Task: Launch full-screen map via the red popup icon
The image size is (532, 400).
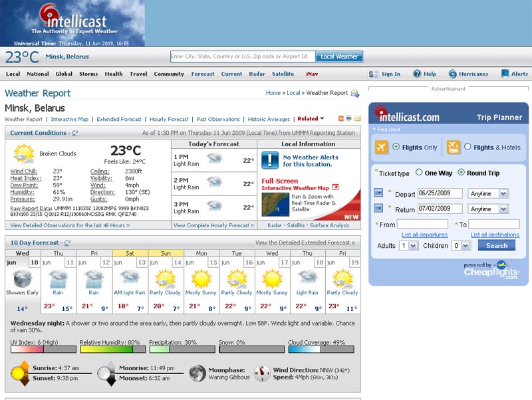Action: click(335, 187)
